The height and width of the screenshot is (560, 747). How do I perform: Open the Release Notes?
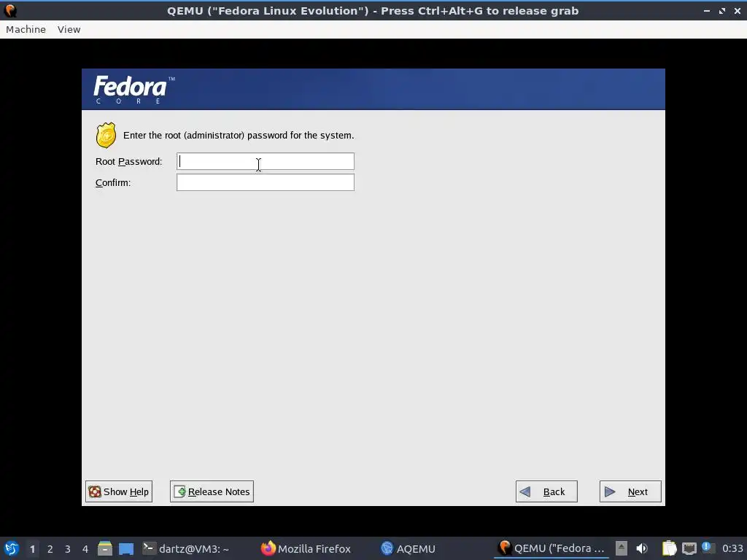tap(212, 491)
